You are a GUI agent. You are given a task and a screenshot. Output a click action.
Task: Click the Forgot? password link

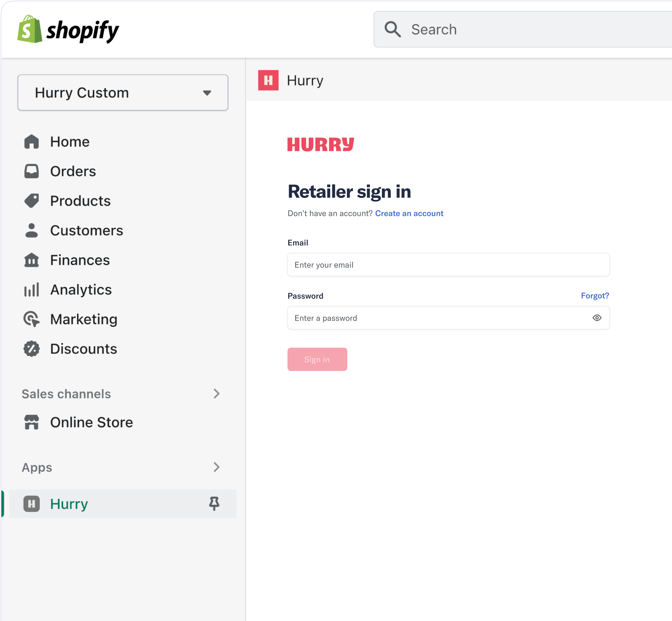point(595,296)
